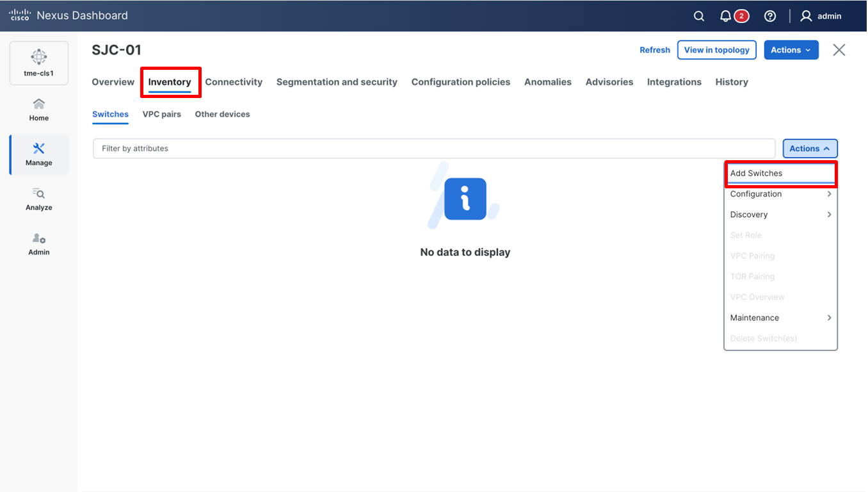The image size is (868, 492).
Task: Expand the Maintenance submenu
Action: 830,317
